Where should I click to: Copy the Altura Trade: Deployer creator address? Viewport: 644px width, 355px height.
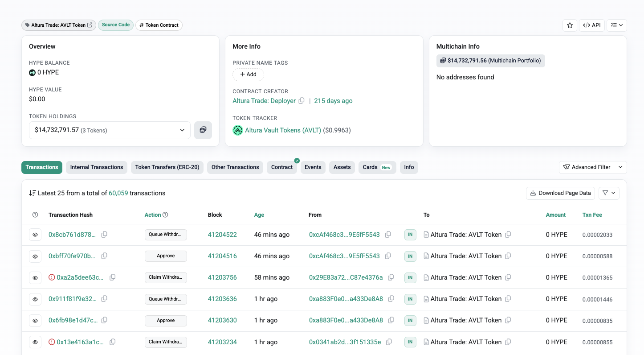pyautogui.click(x=302, y=101)
